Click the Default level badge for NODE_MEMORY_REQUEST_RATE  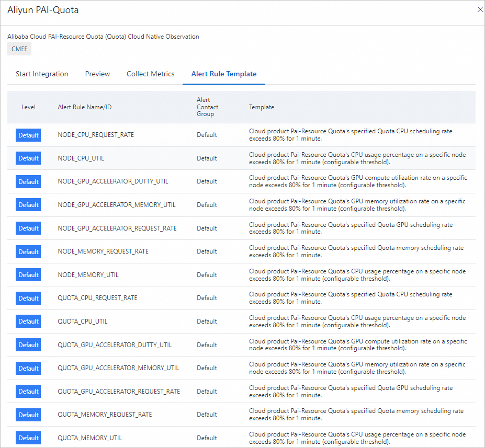[28, 252]
